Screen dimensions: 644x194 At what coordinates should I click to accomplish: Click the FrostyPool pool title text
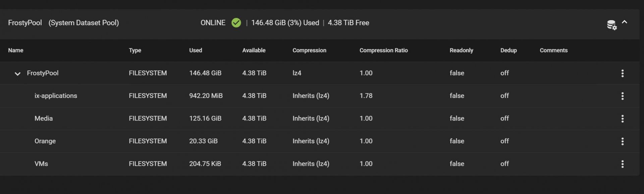point(25,23)
